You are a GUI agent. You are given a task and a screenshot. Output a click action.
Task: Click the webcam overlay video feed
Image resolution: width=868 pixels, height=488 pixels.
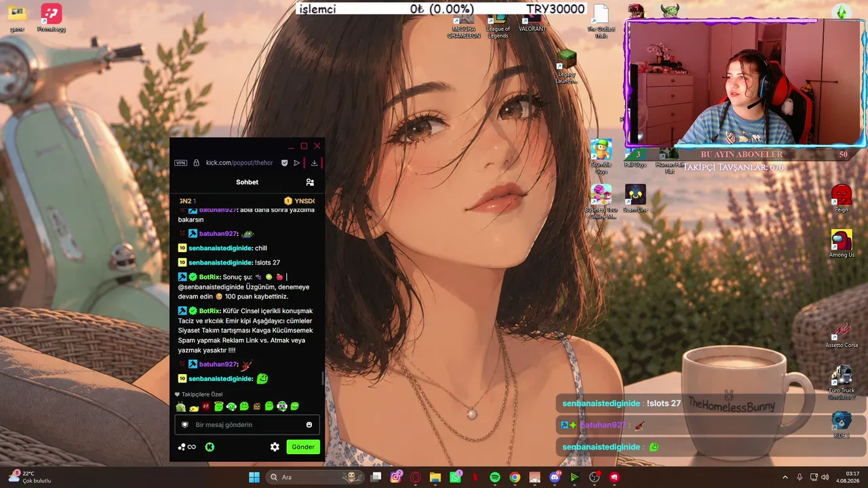(745, 83)
